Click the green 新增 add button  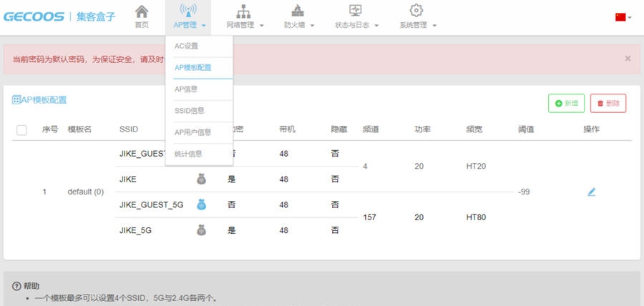(x=567, y=104)
